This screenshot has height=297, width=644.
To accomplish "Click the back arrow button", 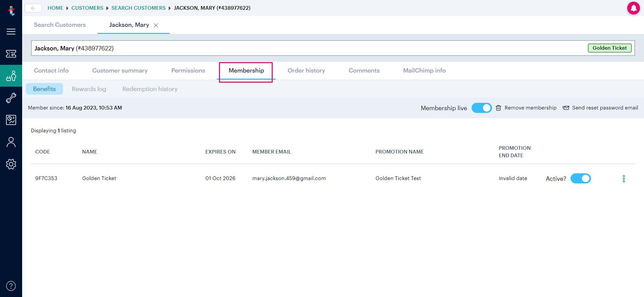I will click(x=33, y=8).
